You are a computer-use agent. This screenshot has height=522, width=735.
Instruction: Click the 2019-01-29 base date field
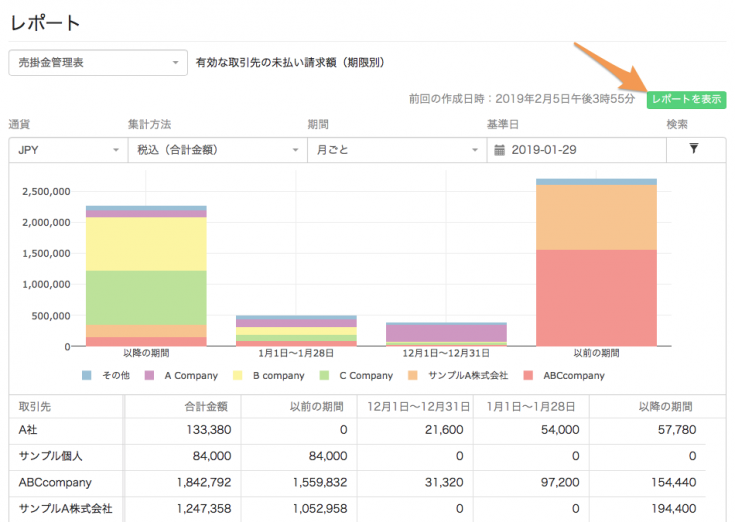click(x=580, y=150)
